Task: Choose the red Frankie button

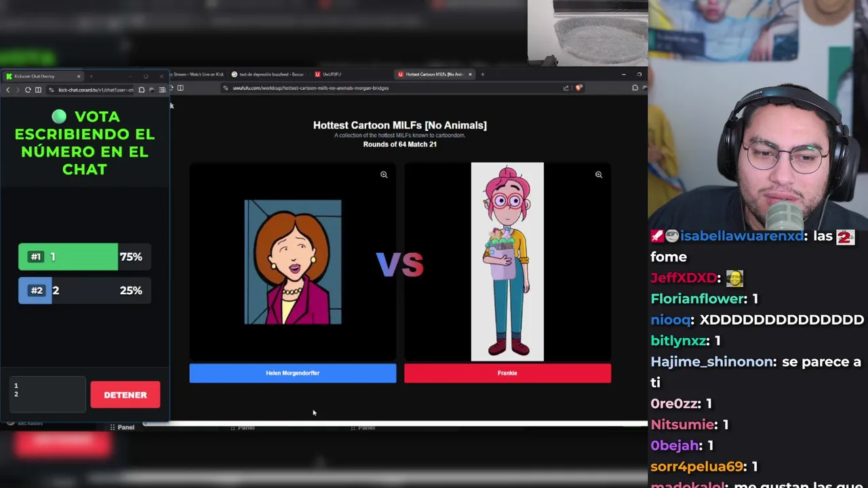Action: click(507, 373)
